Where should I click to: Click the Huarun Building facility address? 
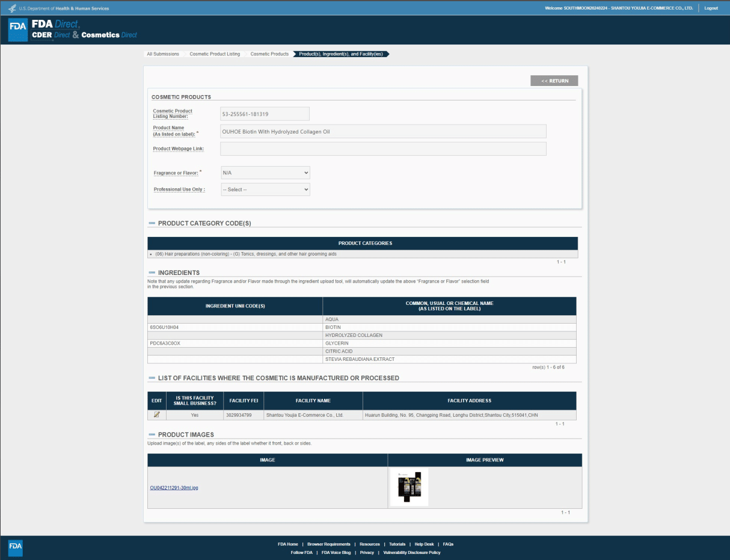[x=451, y=415]
